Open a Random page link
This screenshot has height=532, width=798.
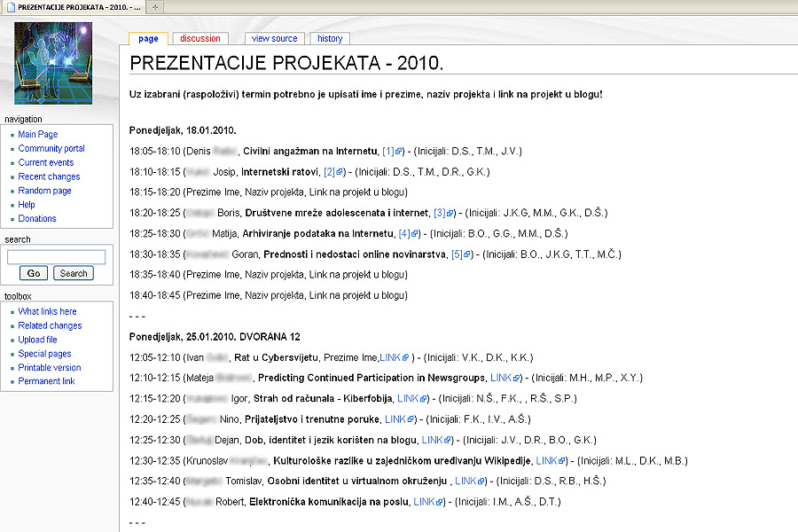45,191
